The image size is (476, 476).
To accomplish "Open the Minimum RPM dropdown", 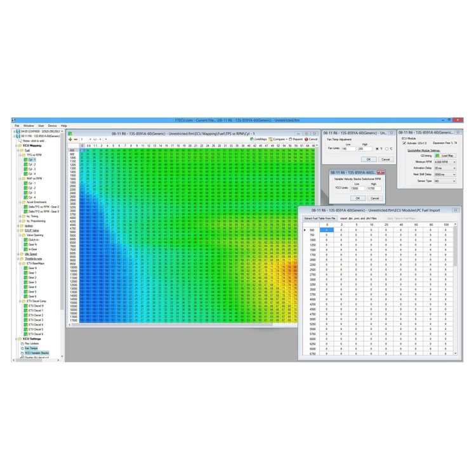I will (x=445, y=162).
